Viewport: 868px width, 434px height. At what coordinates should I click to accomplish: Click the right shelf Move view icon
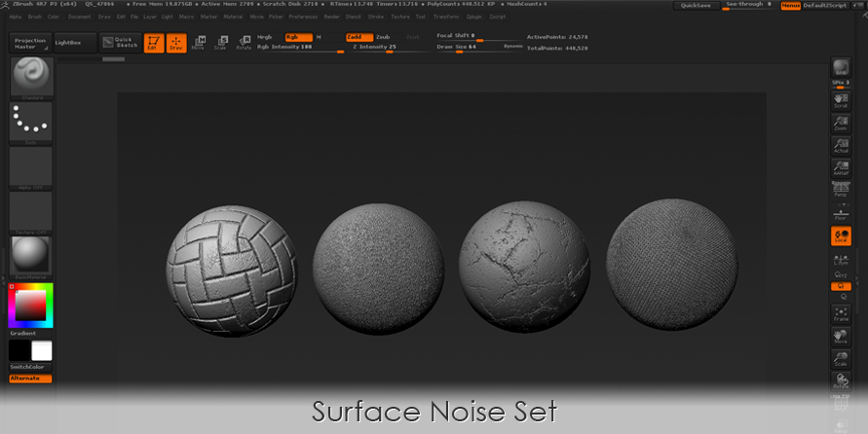click(x=841, y=336)
